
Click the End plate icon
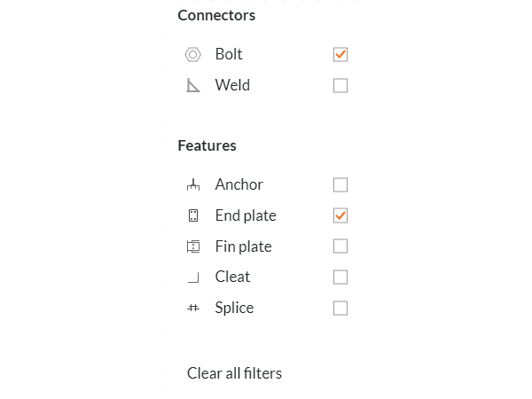point(193,215)
